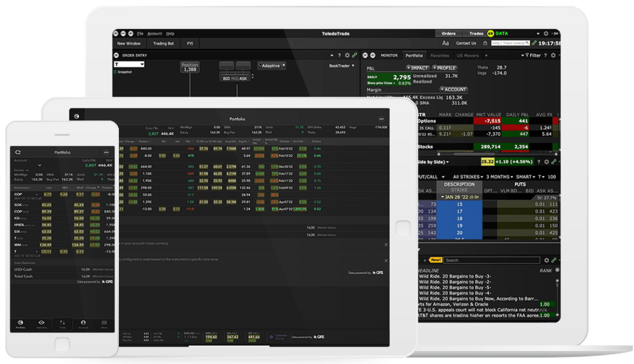Open the 3 MONTHS expiration dropdown
Viewport: 634px width, 364px height.
coord(500,175)
